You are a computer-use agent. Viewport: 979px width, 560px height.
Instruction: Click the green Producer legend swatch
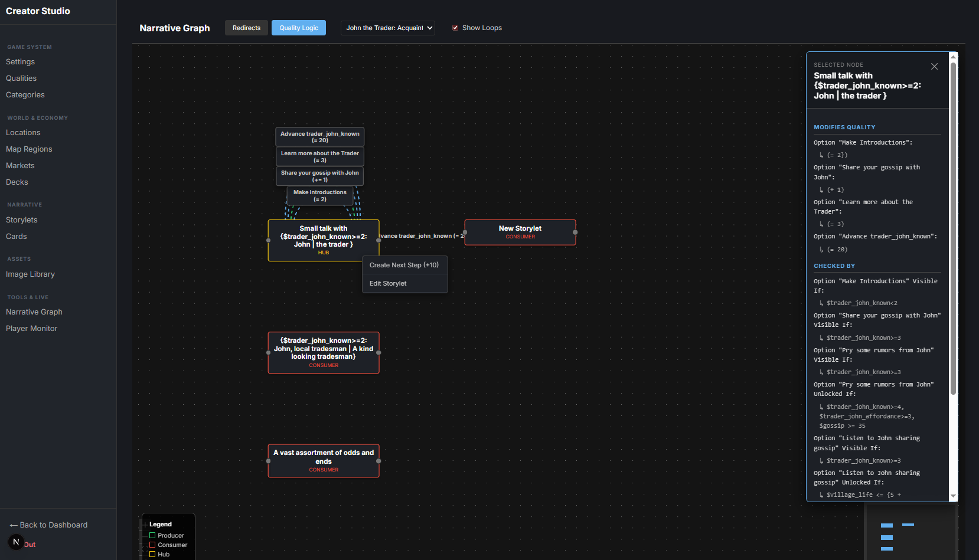152,536
